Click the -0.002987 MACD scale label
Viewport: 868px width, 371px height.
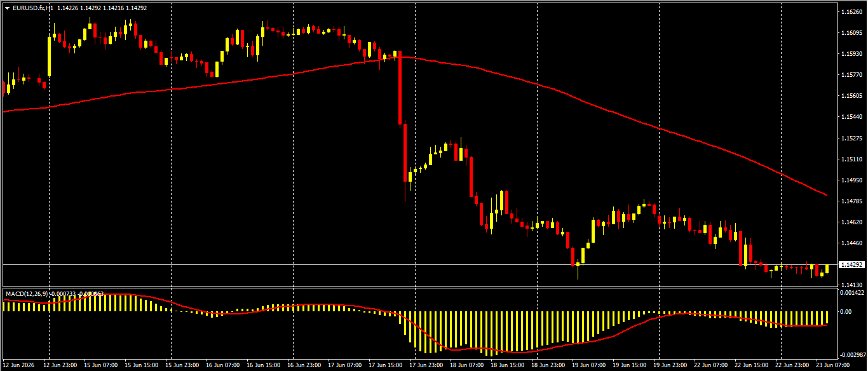point(852,354)
